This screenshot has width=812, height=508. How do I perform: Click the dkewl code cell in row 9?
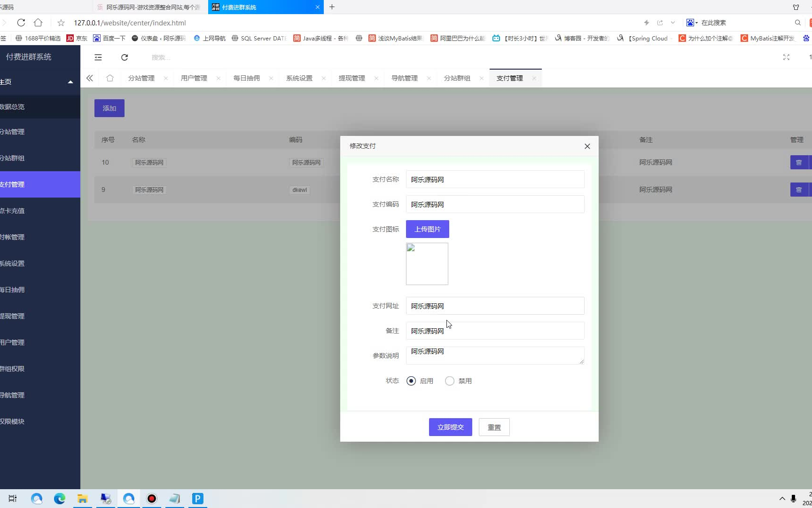click(299, 190)
